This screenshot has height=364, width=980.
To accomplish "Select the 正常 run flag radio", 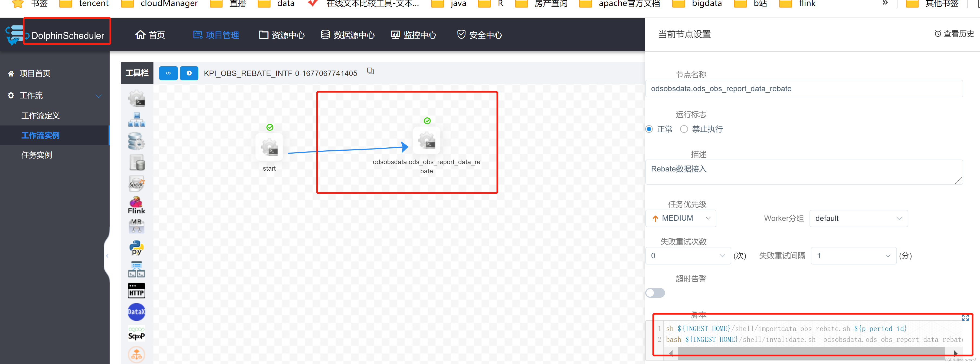I will [x=649, y=129].
